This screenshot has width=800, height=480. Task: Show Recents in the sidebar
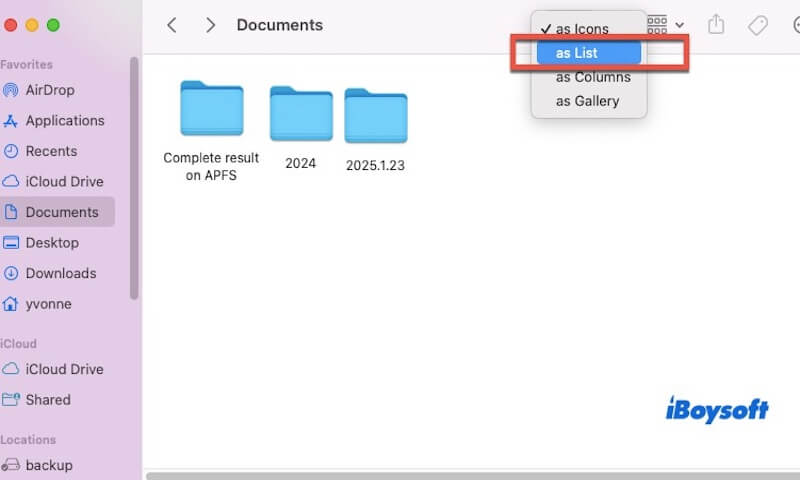(51, 151)
